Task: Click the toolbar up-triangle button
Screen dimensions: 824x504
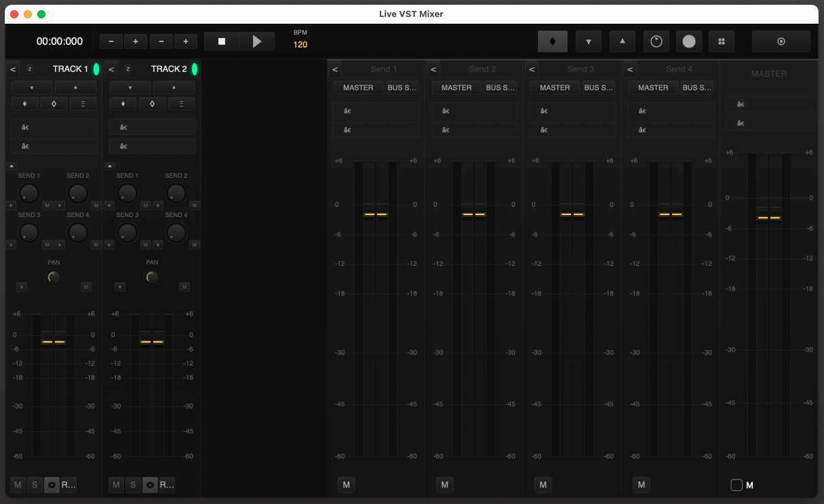Action: (x=623, y=41)
